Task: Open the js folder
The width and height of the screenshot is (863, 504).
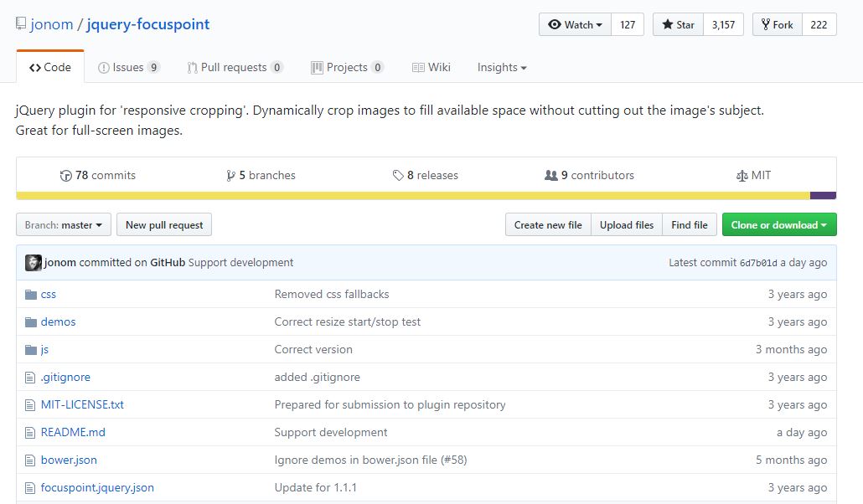Action: coord(44,350)
